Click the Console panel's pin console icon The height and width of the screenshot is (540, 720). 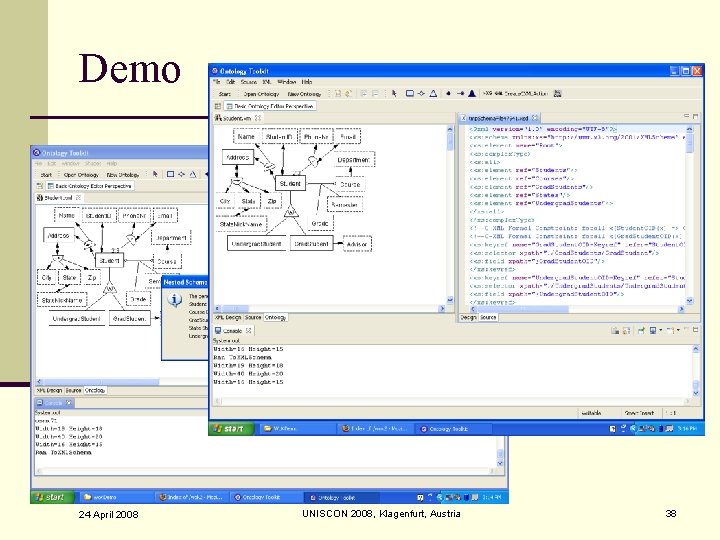640,329
